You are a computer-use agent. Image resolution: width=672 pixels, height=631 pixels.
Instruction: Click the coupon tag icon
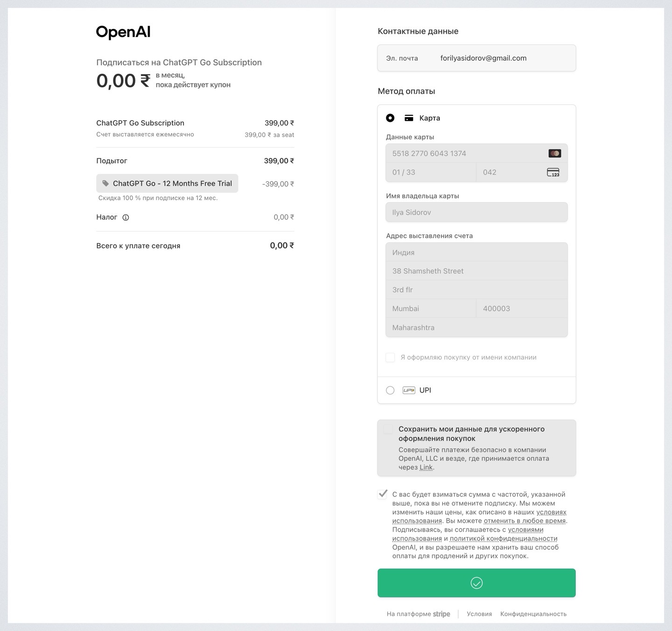[x=105, y=183]
